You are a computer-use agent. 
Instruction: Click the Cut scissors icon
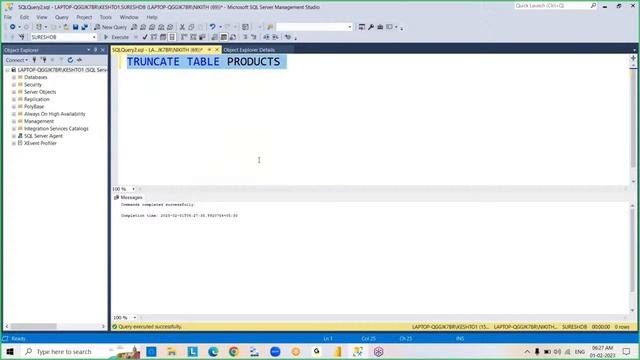[x=182, y=27]
